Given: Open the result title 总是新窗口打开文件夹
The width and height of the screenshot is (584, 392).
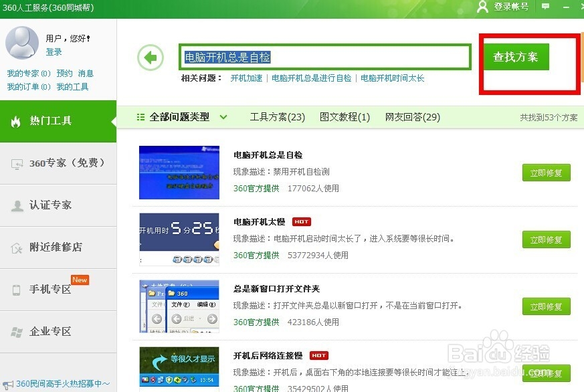Looking at the screenshot, I should pos(276,289).
